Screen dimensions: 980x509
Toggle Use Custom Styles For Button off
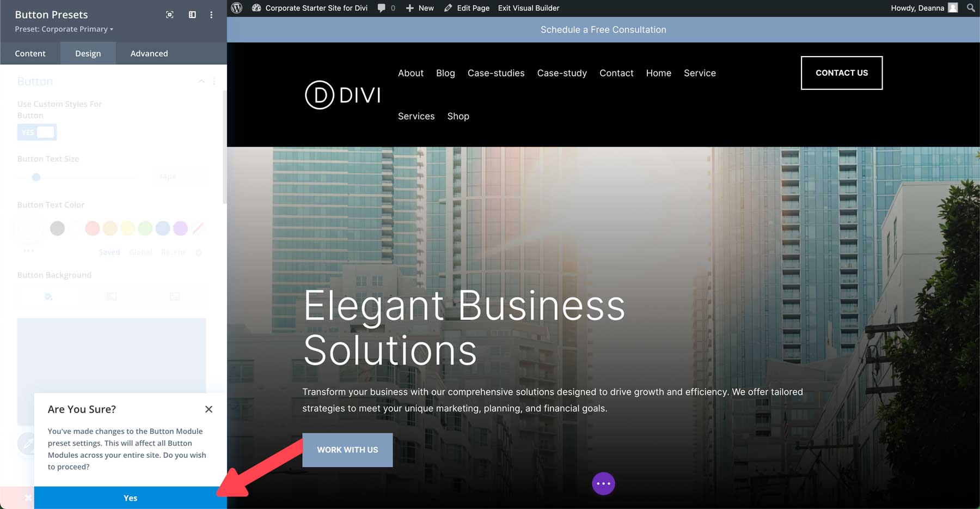[x=37, y=132]
